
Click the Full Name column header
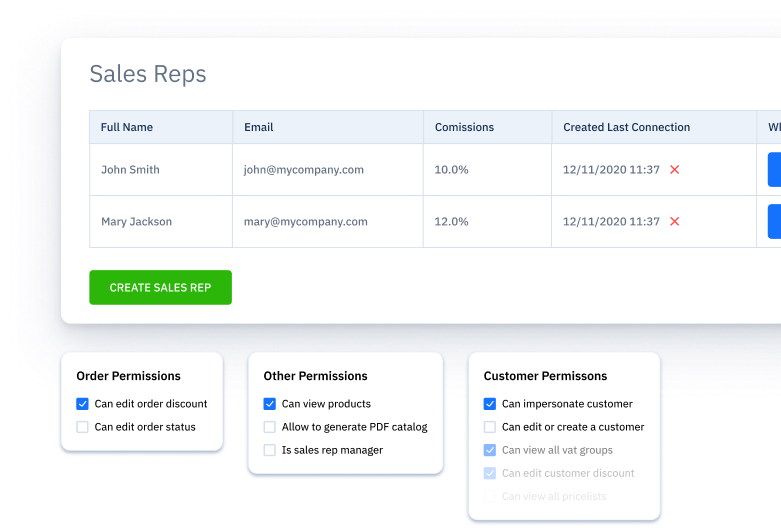(127, 127)
